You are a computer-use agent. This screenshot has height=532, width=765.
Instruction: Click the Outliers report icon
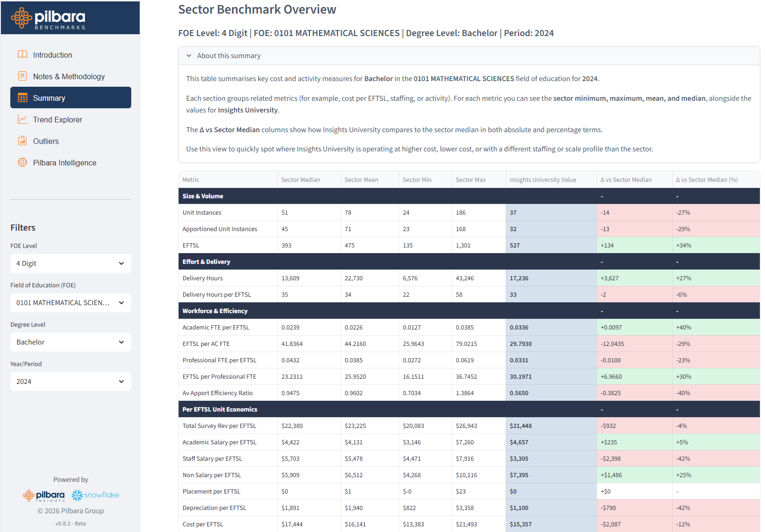tap(22, 141)
